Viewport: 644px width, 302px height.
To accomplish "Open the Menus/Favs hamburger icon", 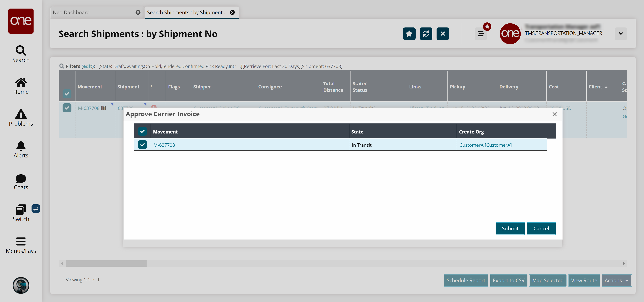I will coord(21,241).
